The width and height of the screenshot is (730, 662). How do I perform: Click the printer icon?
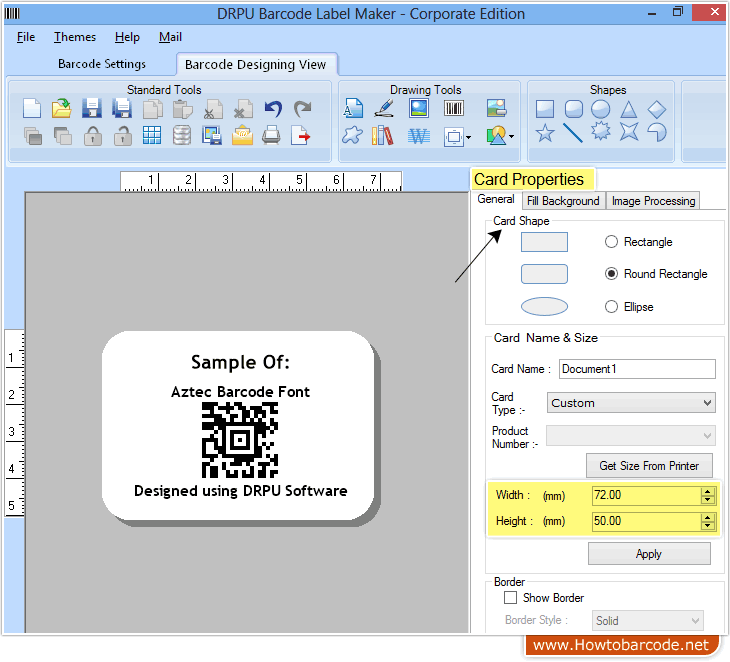(271, 135)
